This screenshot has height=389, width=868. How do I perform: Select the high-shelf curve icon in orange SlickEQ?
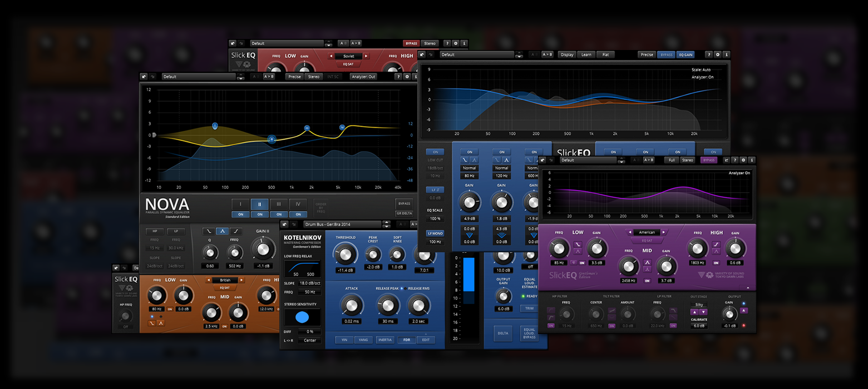click(152, 323)
